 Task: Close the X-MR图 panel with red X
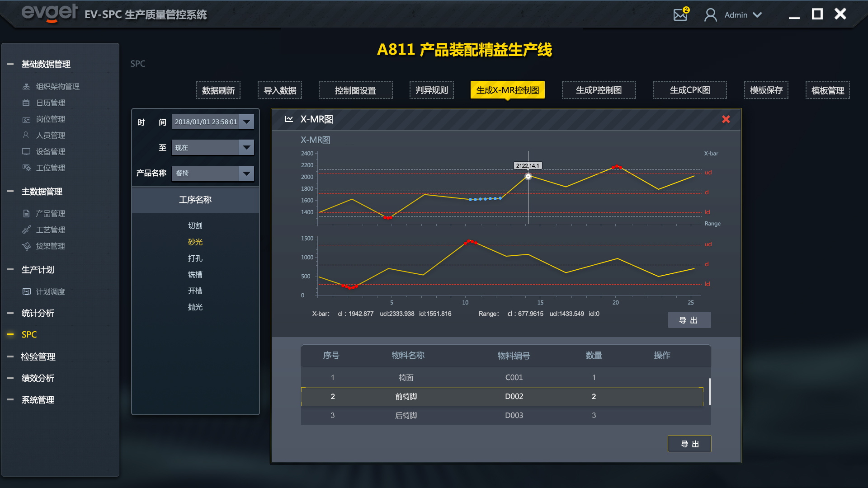pyautogui.click(x=726, y=119)
